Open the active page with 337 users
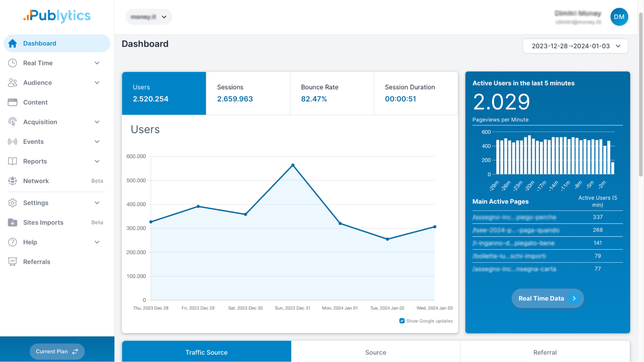Image resolution: width=644 pixels, height=362 pixels. point(514,218)
